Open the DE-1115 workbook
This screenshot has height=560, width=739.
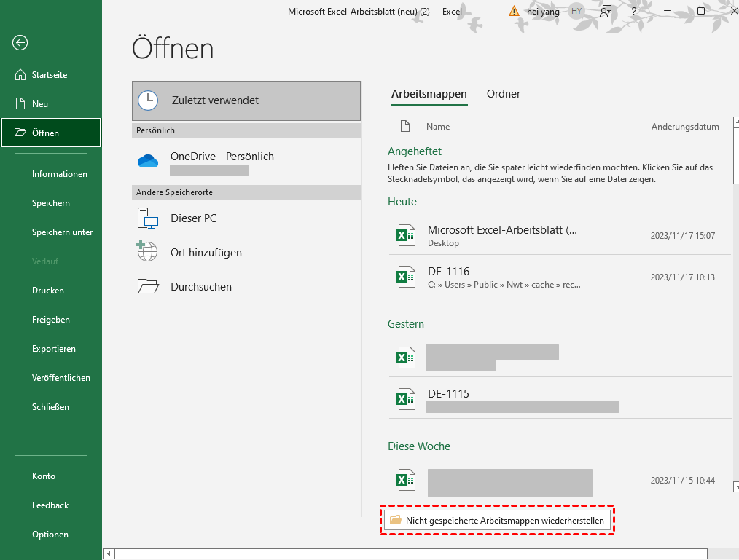point(560,399)
